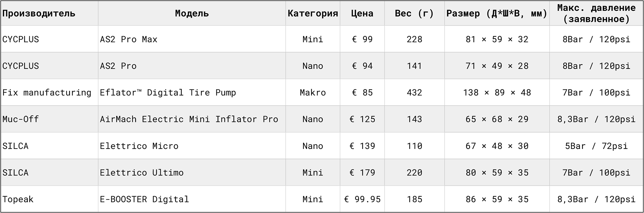Select the Вес (г) column header

(x=414, y=14)
